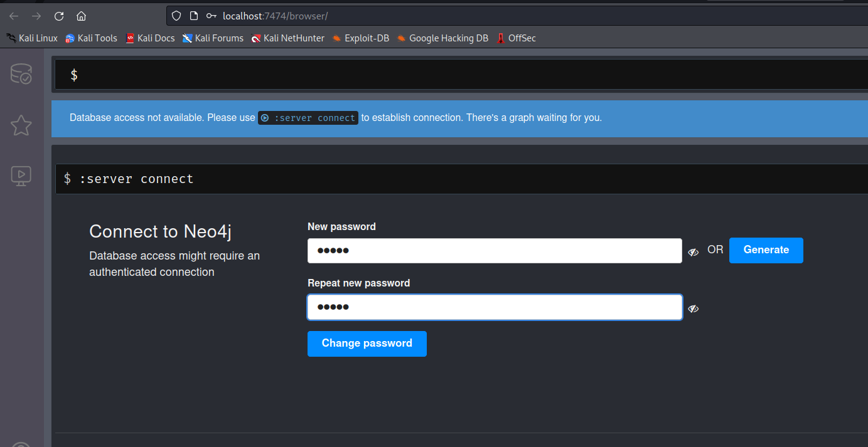Click the shield tracking protection icon
Viewport: 868px width, 447px height.
click(x=176, y=16)
